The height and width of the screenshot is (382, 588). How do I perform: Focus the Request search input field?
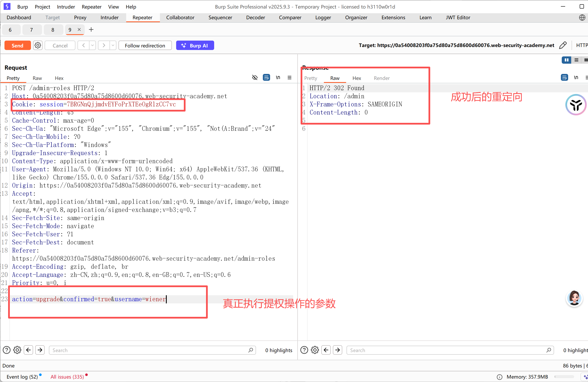point(152,350)
